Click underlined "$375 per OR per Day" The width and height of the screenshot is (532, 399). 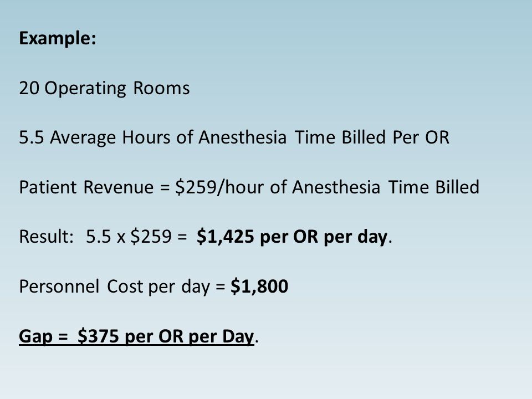166,336
